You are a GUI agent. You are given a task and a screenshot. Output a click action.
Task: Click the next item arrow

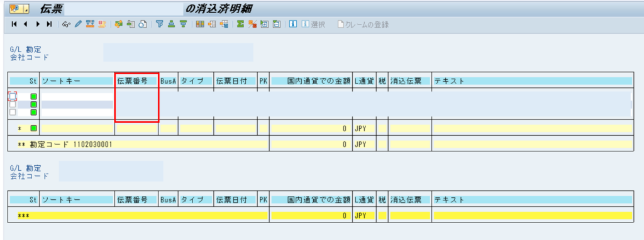click(x=38, y=25)
